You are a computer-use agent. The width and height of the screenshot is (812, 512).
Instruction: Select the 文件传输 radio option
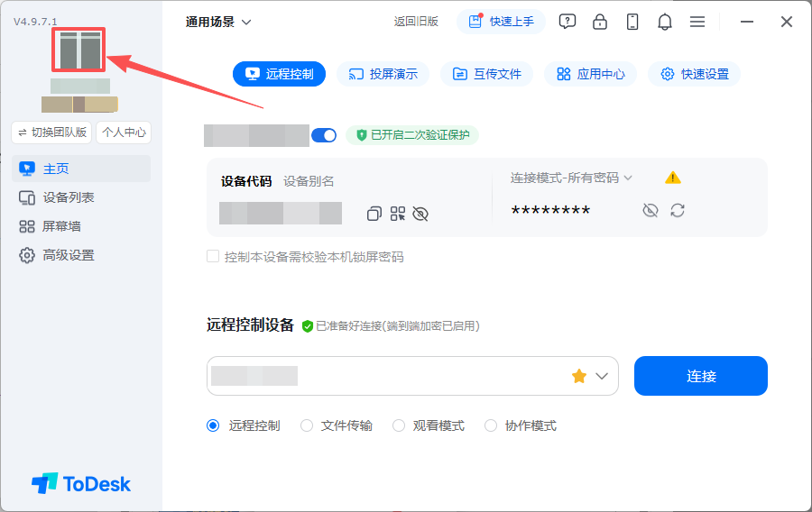click(307, 425)
